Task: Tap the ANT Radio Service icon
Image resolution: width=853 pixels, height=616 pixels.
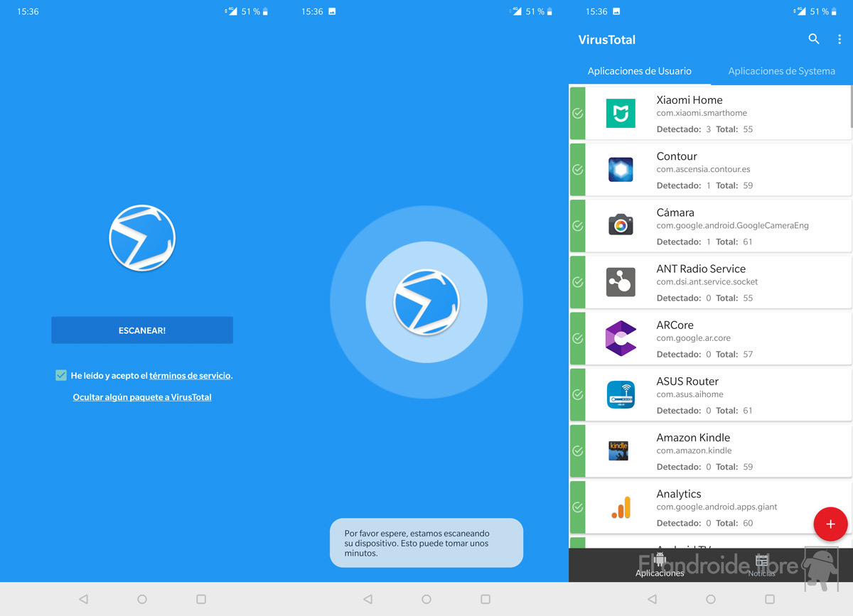Action: tap(621, 282)
